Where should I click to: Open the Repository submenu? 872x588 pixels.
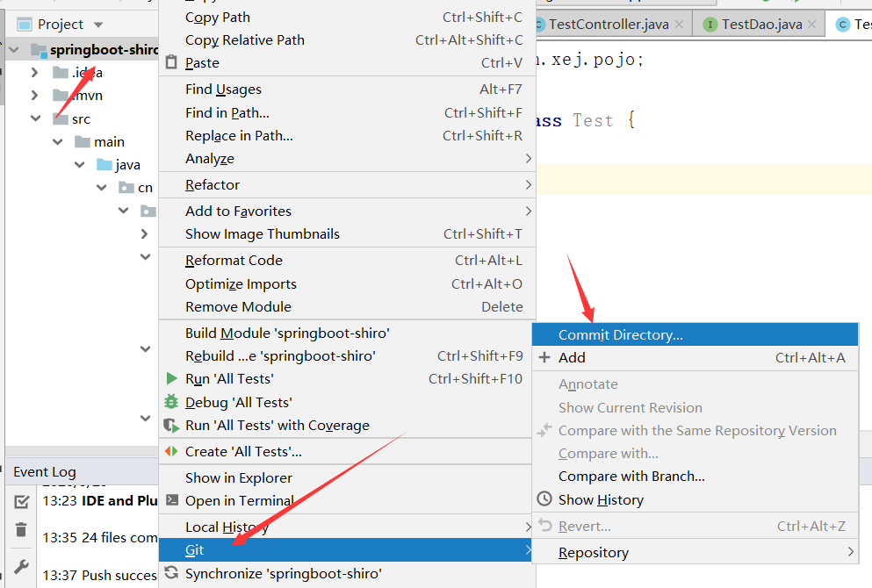[x=695, y=552]
